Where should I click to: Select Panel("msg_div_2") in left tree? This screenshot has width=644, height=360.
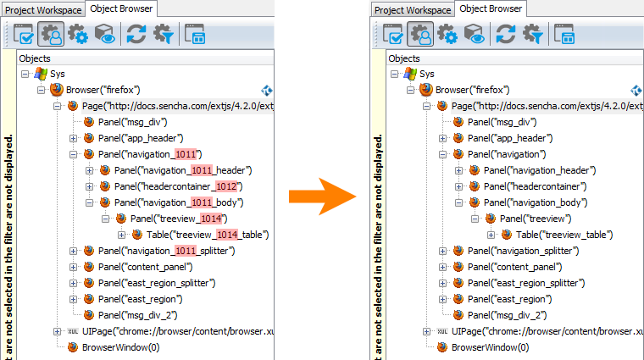[x=137, y=315]
